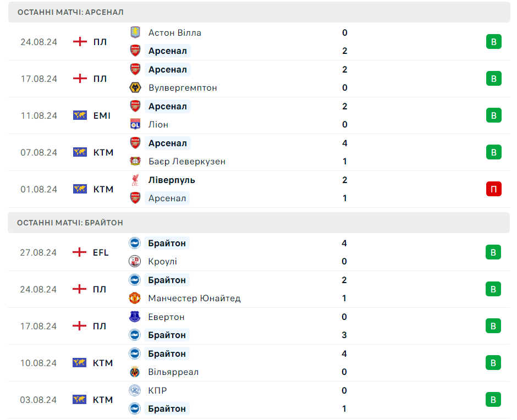517x420 pixels.
Task: Click the England flag beside EFL
Action: point(80,252)
